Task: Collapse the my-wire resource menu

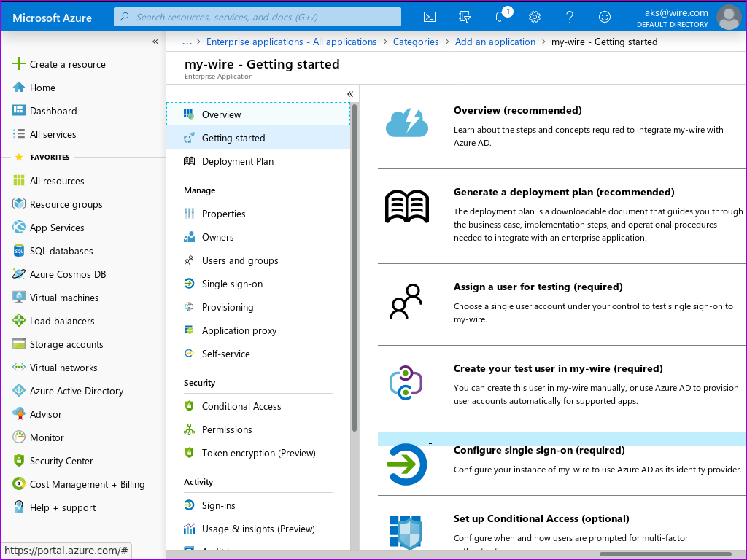Action: pos(350,94)
